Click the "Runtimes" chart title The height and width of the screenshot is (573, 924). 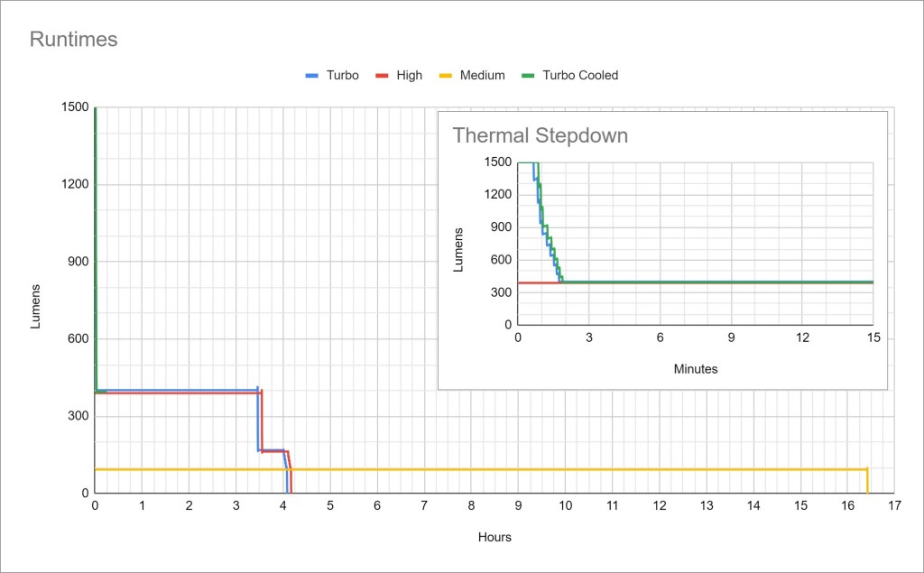pyautogui.click(x=74, y=40)
